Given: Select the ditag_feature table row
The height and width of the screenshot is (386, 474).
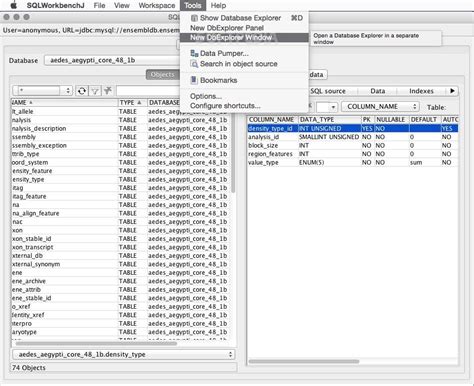Looking at the screenshot, I should pos(122,196).
